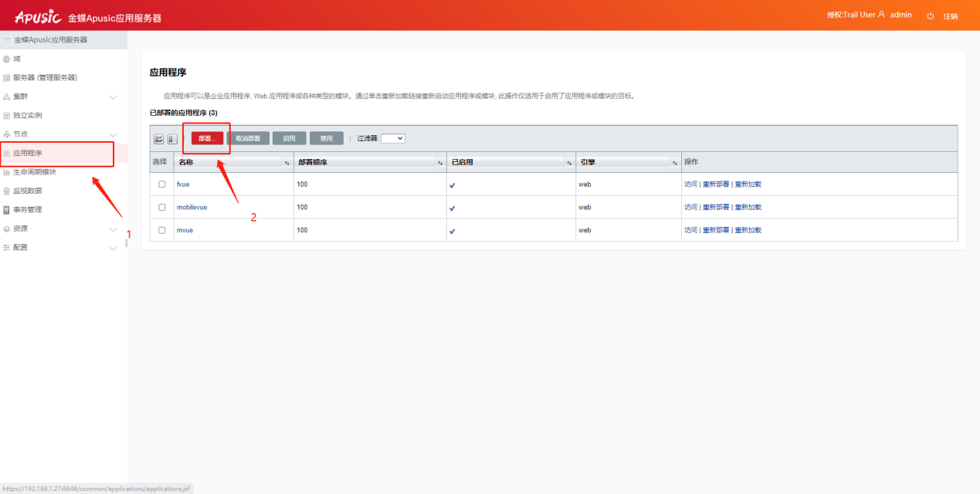
Task: Click the 服务器 (管理服务器) server icon
Action: pyautogui.click(x=7, y=78)
